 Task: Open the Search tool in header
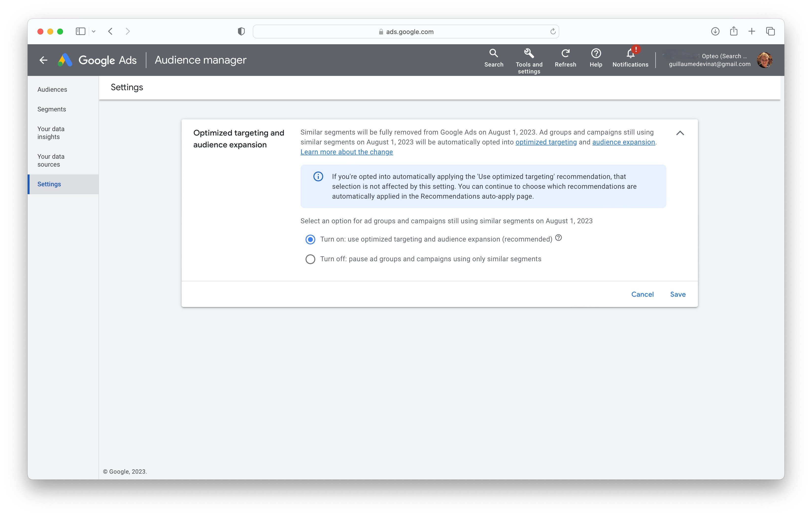(x=494, y=58)
